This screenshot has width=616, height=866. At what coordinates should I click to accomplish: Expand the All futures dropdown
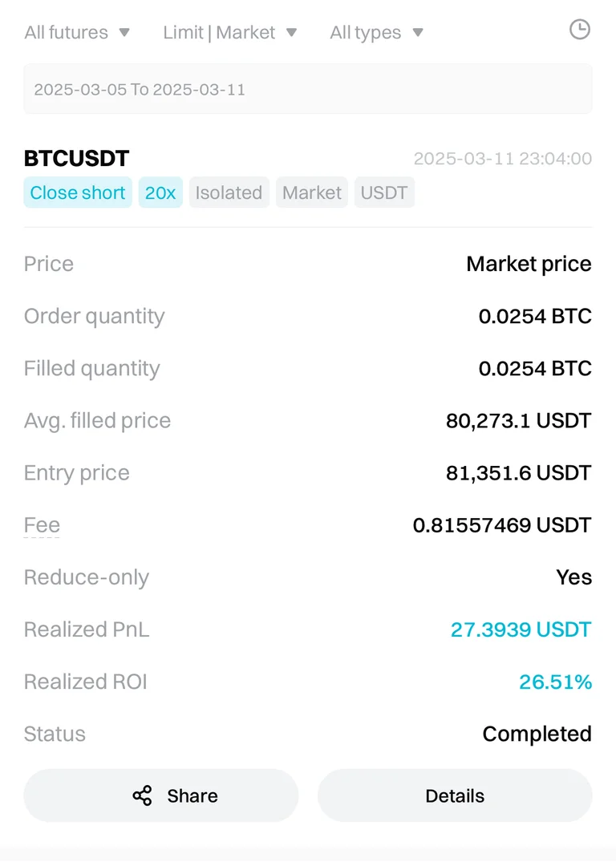(77, 33)
